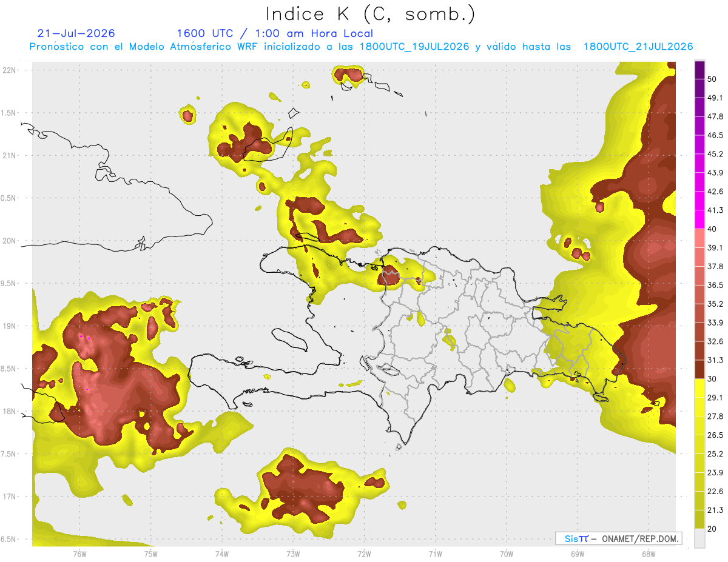Click the colorbar value "25.2"

click(x=715, y=454)
